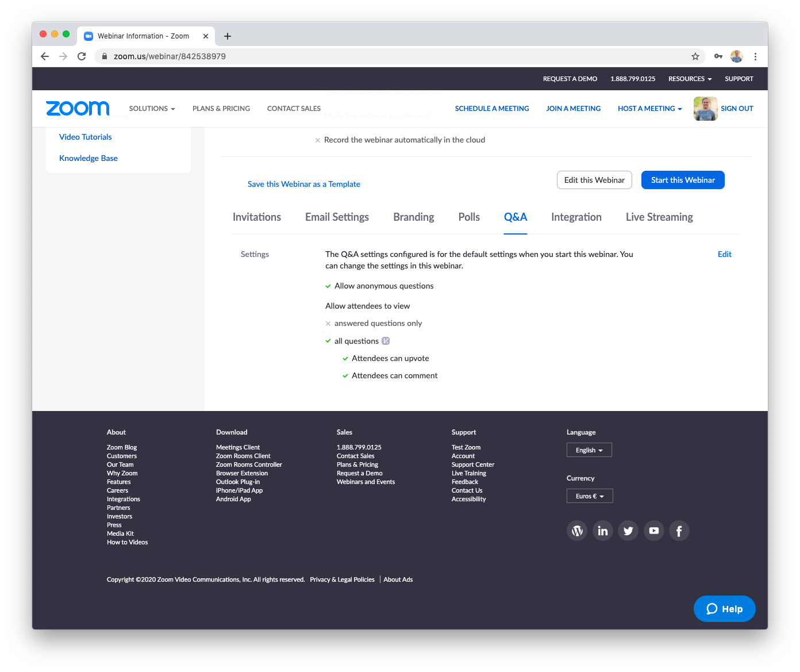800x672 pixels.
Task: Click the 1.888.799.0125 number in top bar
Action: 633,79
